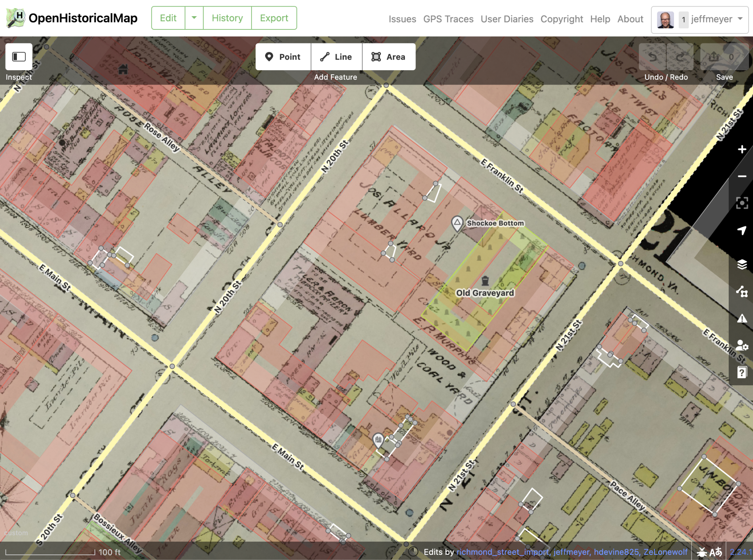Open User Diaries menu link
Screen dimensions: 753x560
[507, 19]
